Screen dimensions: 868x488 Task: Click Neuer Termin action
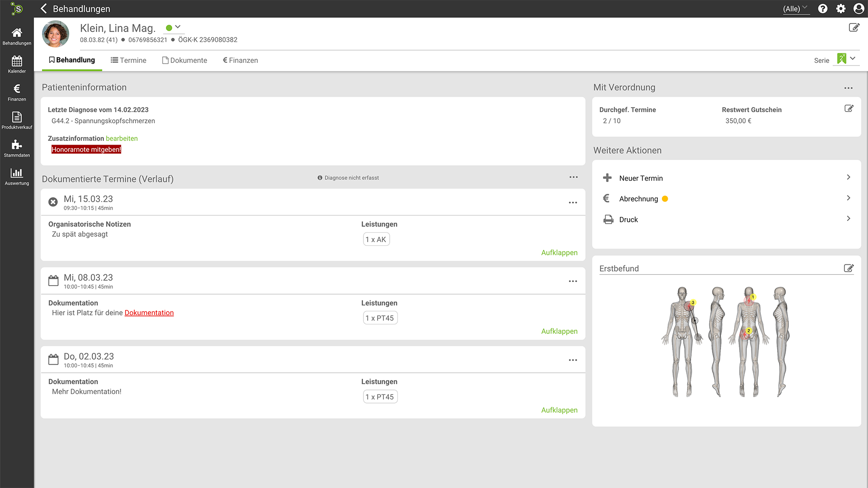point(641,178)
